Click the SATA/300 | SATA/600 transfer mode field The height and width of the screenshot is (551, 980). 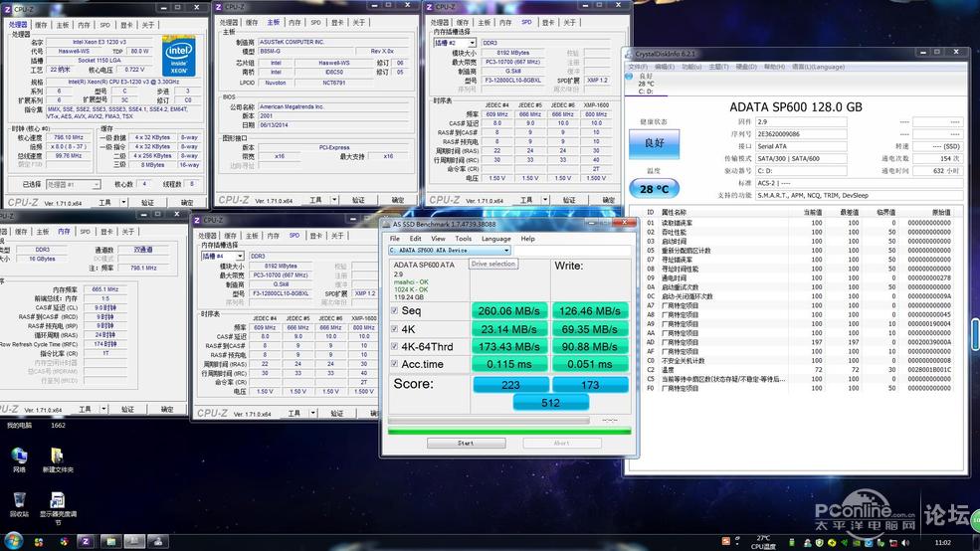pyautogui.click(x=801, y=159)
